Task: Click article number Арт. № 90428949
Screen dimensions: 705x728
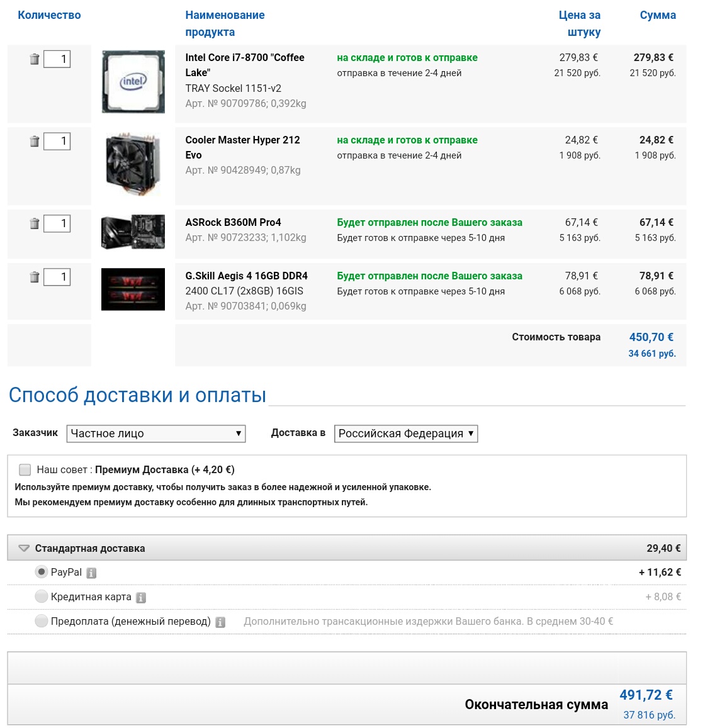Action: coord(225,171)
